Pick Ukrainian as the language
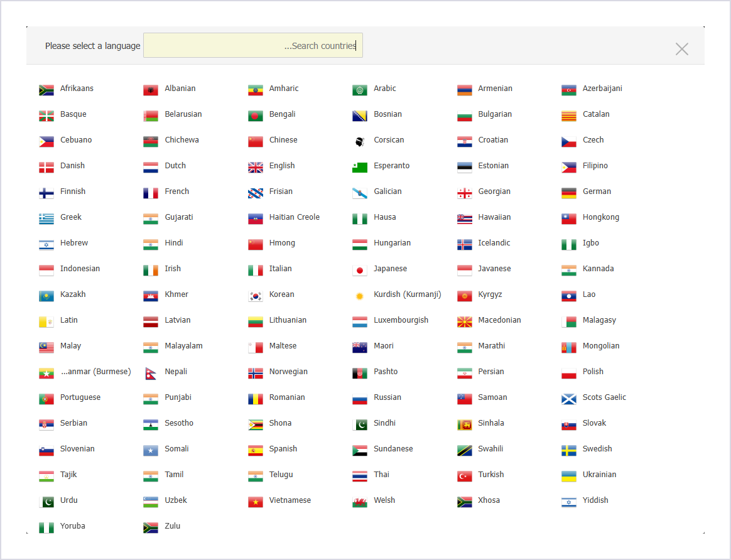Image resolution: width=731 pixels, height=560 pixels. (600, 474)
